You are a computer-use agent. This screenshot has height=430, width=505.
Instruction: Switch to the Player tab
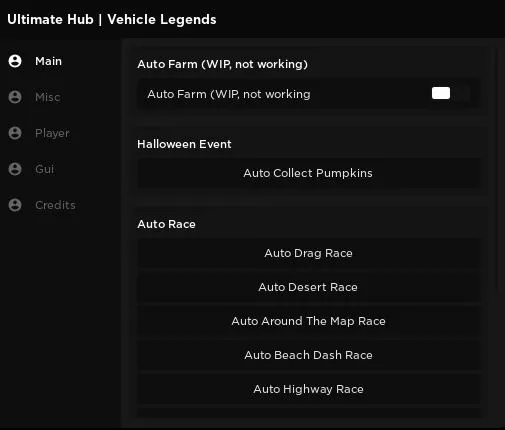pyautogui.click(x=52, y=133)
